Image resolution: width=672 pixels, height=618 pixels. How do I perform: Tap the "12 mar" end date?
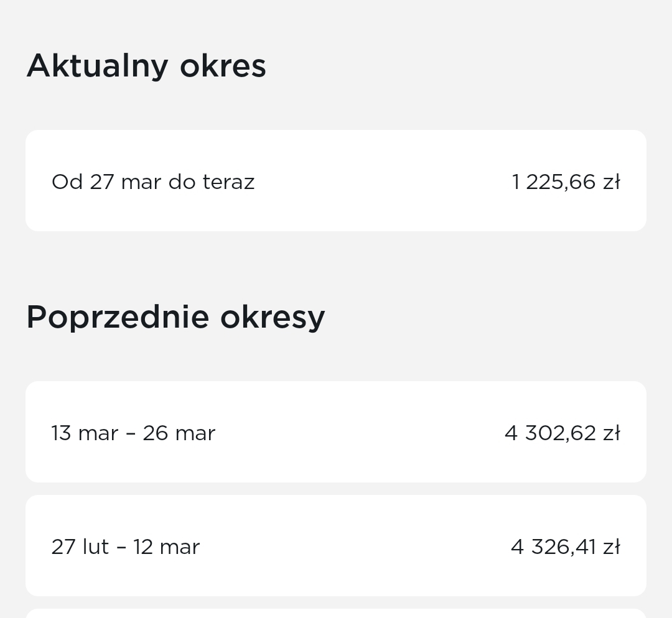[166, 547]
